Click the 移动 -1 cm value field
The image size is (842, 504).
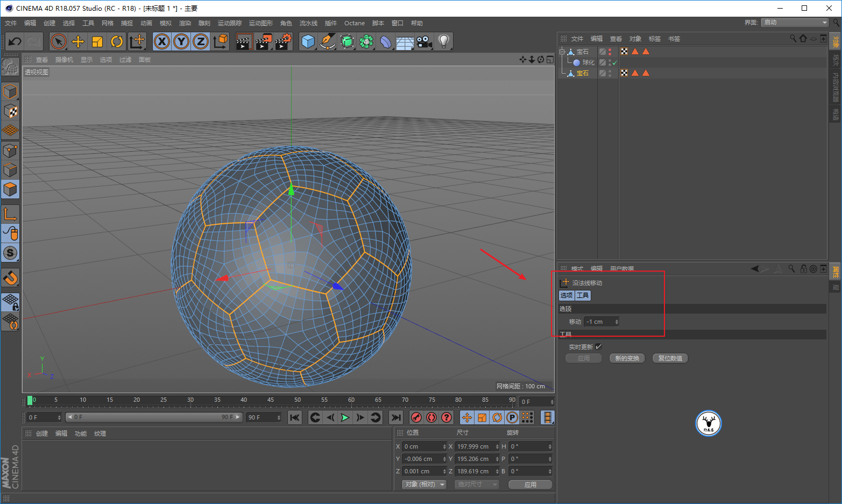[602, 322]
